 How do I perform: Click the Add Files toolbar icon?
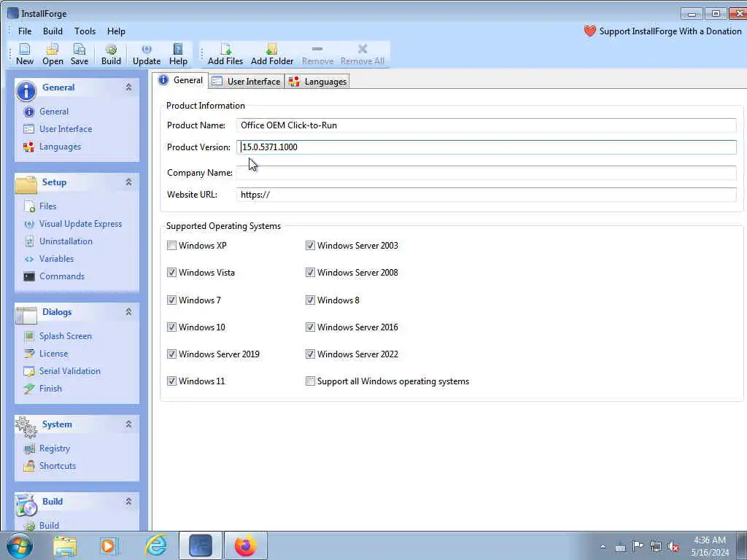point(225,54)
